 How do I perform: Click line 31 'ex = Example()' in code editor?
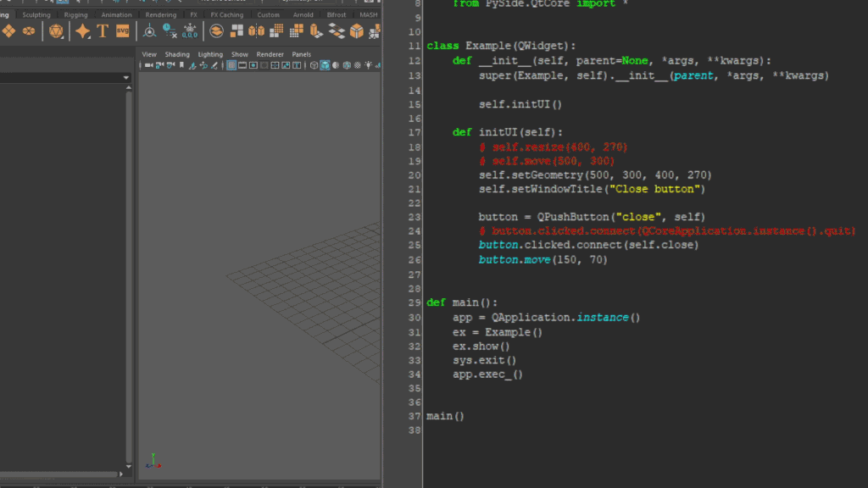[x=498, y=332]
